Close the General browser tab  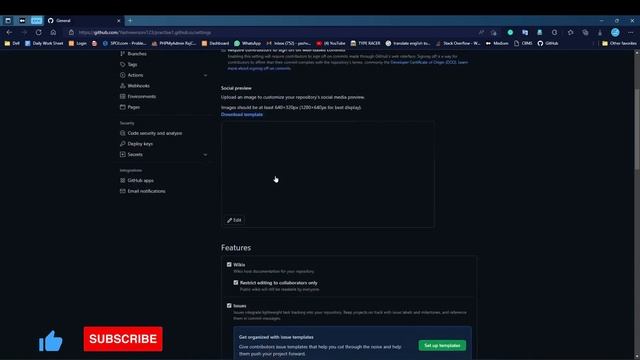point(119,20)
